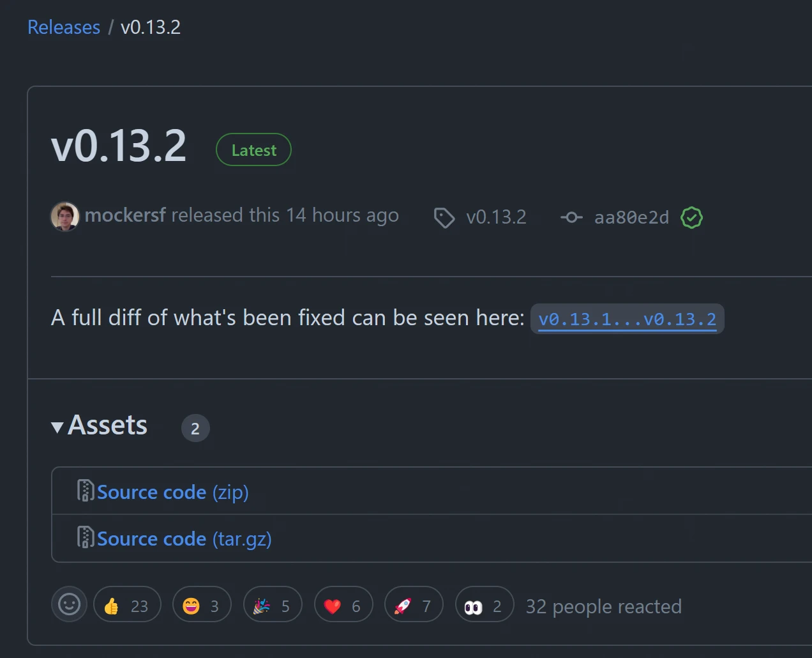
Task: Open the Releases breadcrumb link
Action: [x=64, y=27]
